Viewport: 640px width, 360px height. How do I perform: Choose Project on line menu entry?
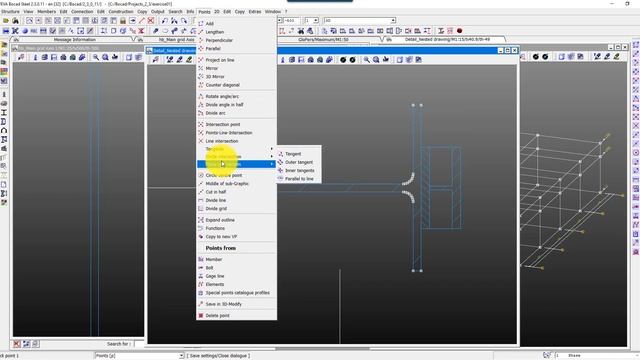coord(220,60)
